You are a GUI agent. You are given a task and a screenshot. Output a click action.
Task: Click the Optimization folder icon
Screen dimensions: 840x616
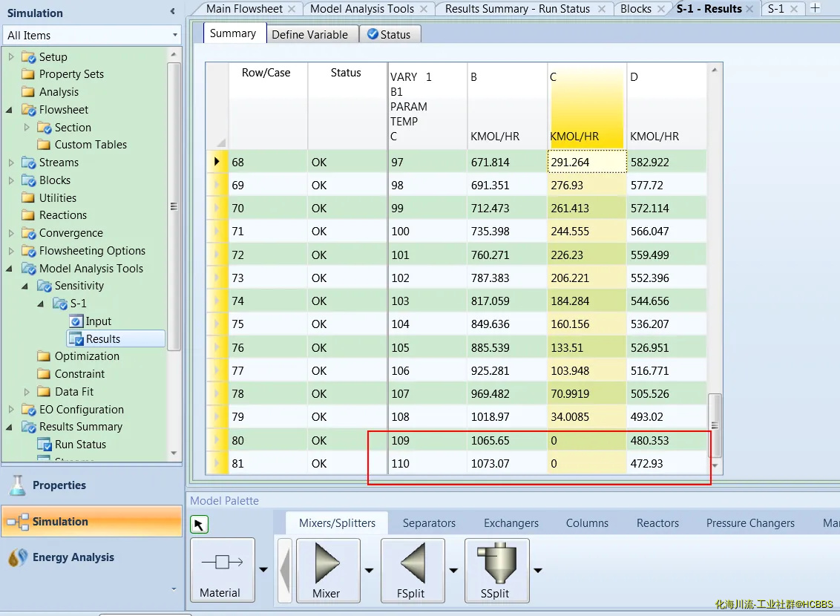click(44, 356)
